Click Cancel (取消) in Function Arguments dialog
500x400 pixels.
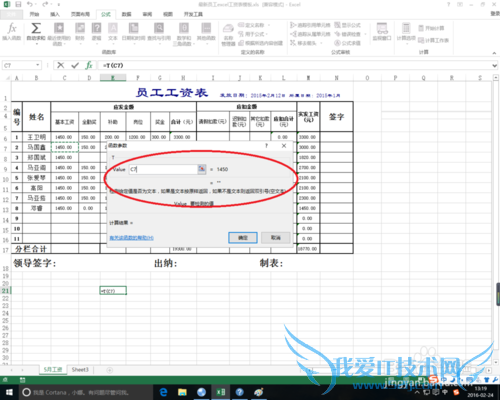tap(276, 238)
